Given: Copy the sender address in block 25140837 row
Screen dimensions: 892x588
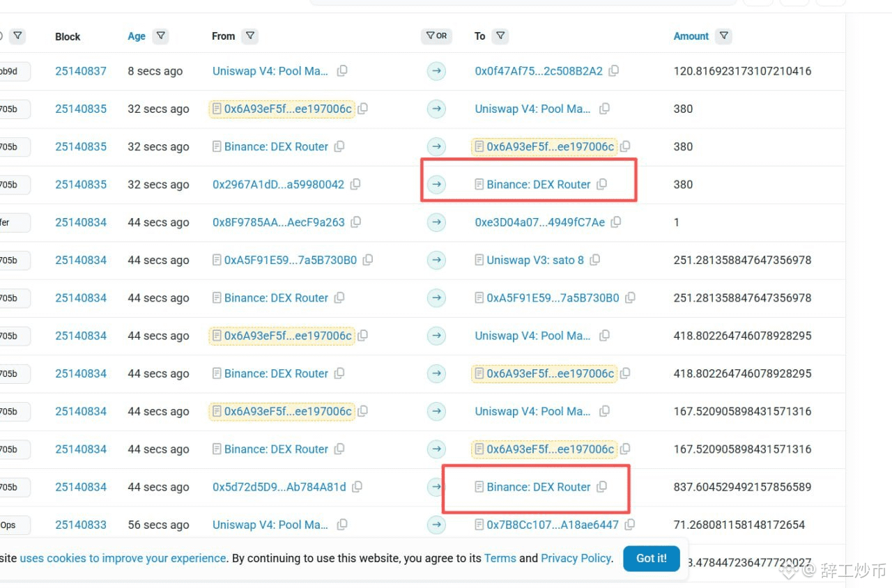Looking at the screenshot, I should pyautogui.click(x=342, y=71).
